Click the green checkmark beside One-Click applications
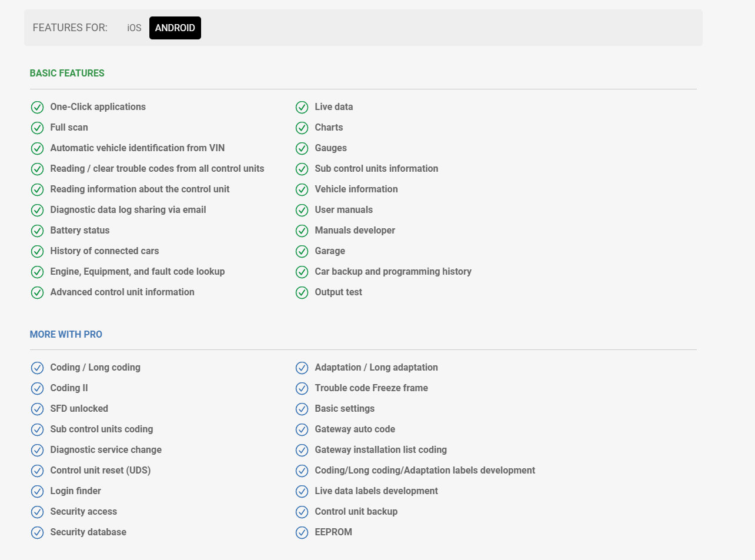This screenshot has width=755, height=560. coord(37,107)
